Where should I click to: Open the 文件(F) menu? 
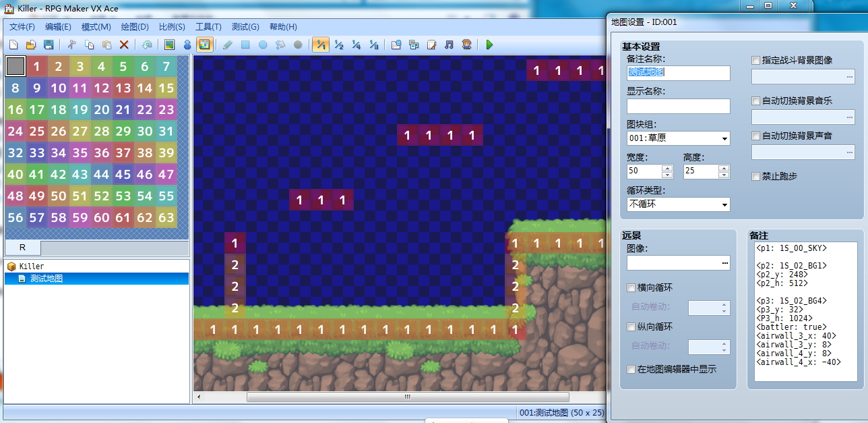[22, 27]
